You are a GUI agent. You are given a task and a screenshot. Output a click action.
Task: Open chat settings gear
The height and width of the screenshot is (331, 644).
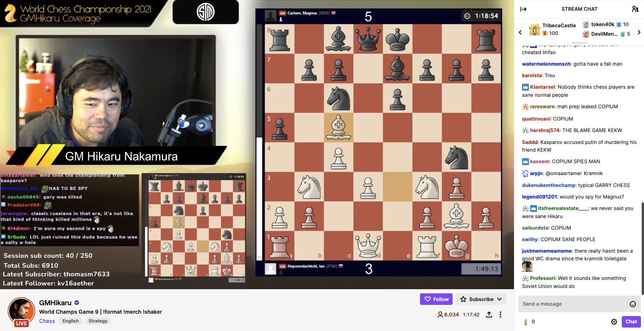[x=614, y=322]
